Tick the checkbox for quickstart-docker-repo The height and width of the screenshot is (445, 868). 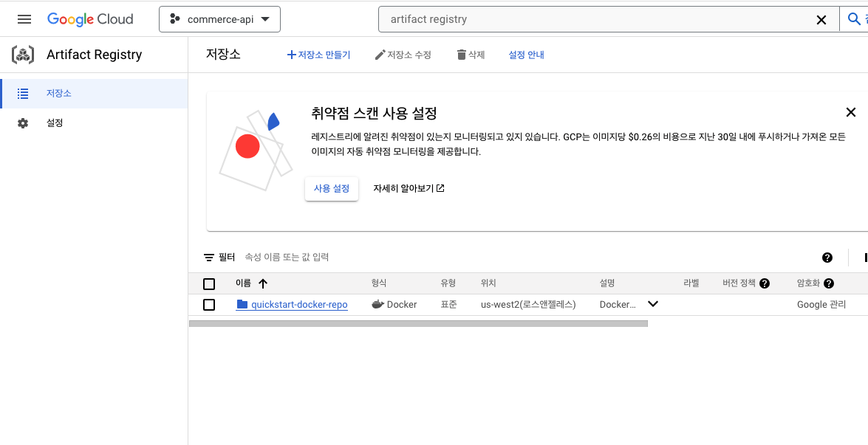pos(209,305)
